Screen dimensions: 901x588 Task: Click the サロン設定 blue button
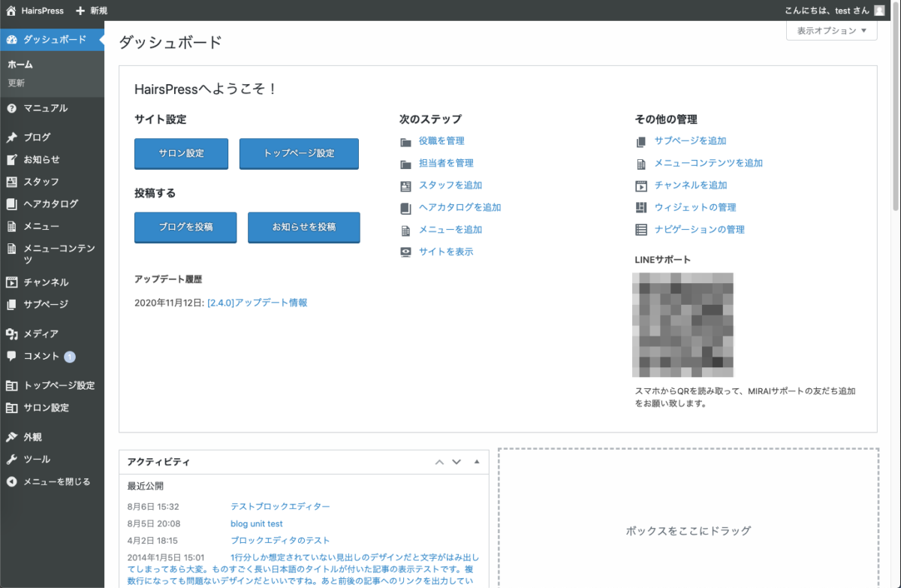click(x=181, y=153)
